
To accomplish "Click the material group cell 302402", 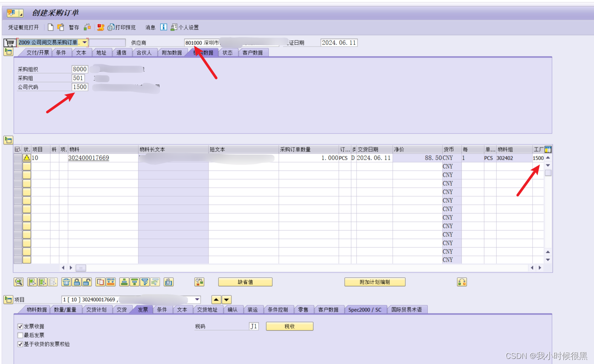I will pyautogui.click(x=514, y=158).
